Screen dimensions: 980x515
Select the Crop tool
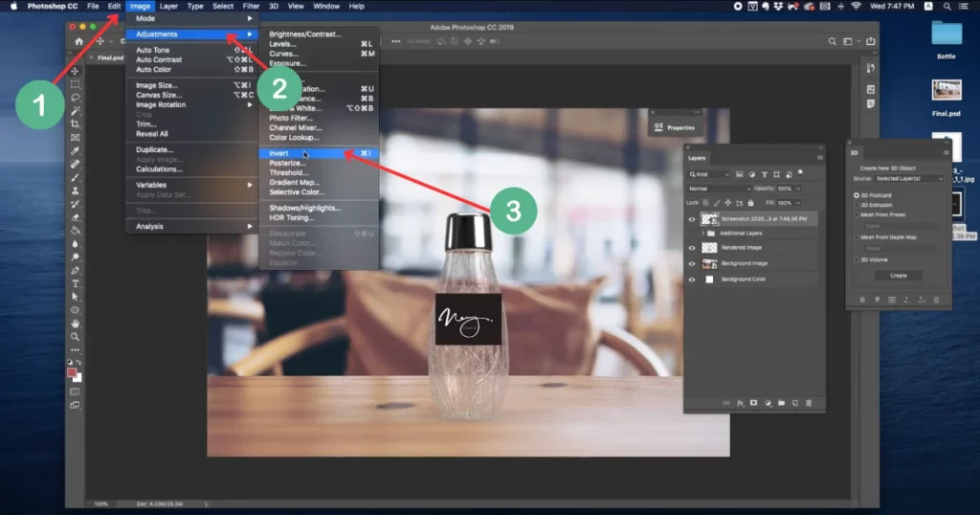[75, 123]
